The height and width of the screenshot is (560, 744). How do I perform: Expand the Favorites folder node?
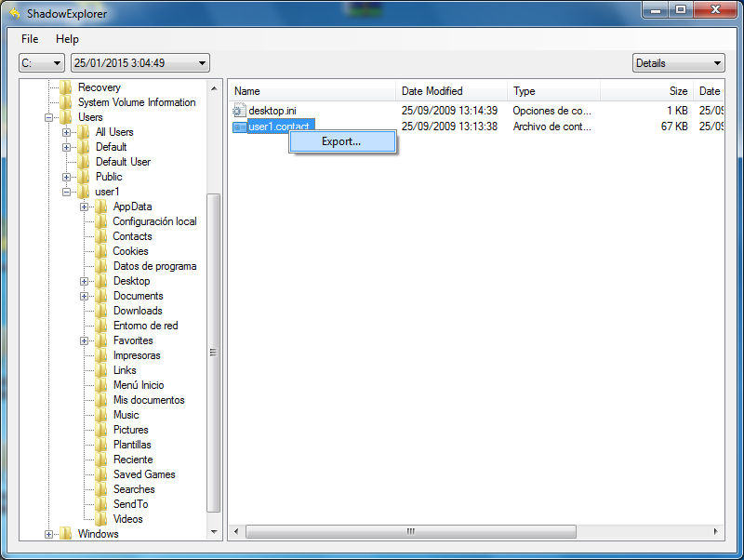(84, 340)
